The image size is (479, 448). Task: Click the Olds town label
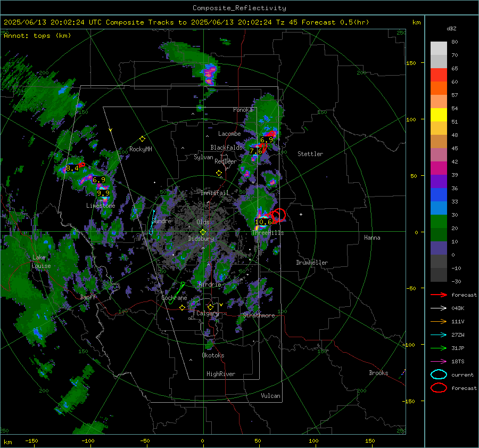[203, 222]
